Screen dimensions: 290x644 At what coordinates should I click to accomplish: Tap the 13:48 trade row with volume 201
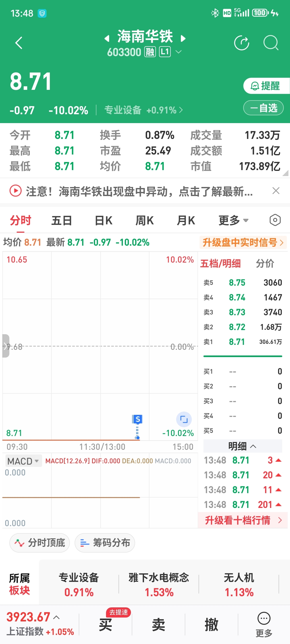243,505
